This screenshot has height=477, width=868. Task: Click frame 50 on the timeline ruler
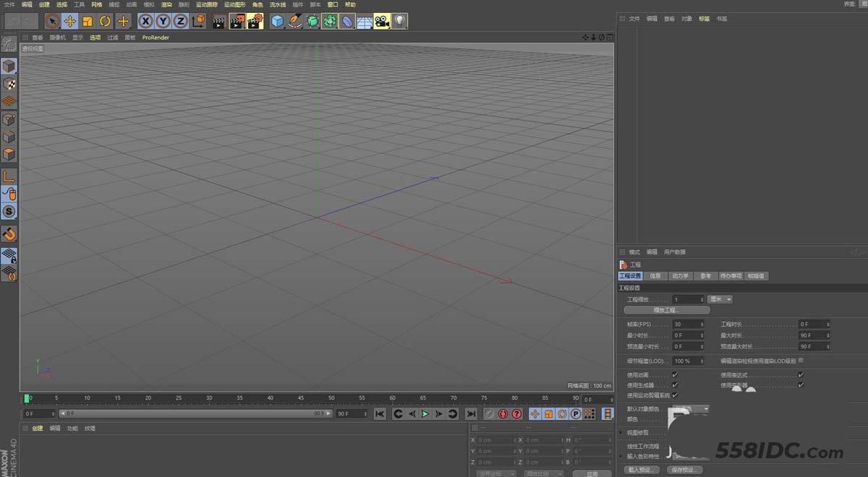point(331,398)
